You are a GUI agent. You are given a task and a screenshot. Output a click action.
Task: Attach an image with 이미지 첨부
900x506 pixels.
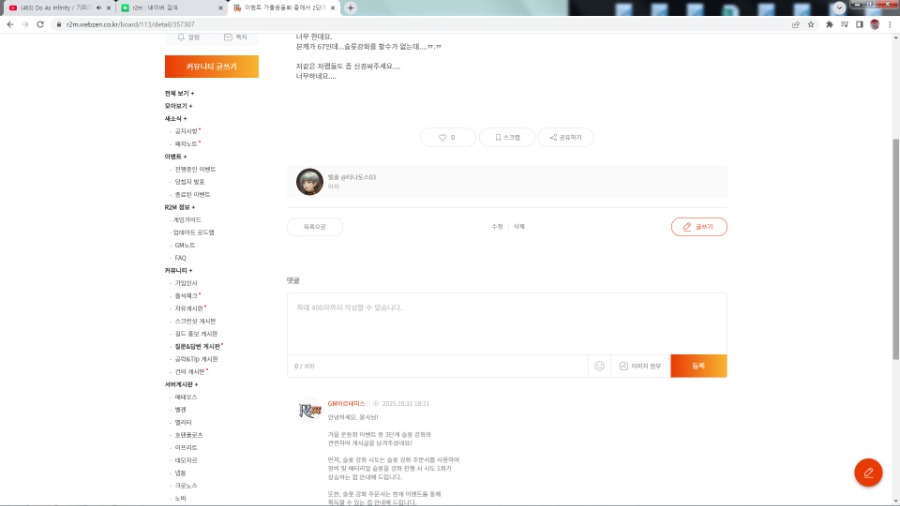(640, 366)
